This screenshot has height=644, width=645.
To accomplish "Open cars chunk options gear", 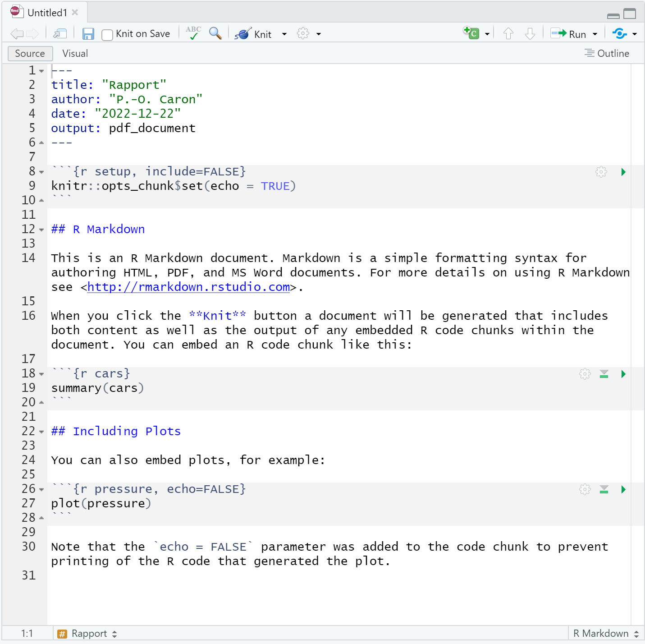I will click(585, 374).
